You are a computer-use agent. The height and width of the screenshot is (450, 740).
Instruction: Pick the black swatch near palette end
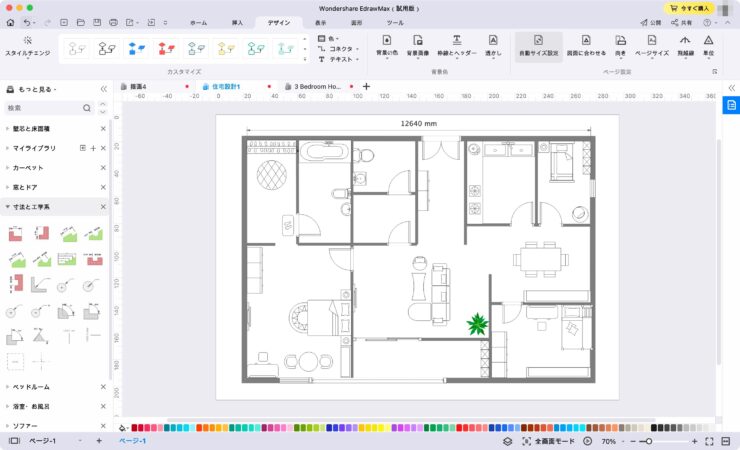(654, 428)
